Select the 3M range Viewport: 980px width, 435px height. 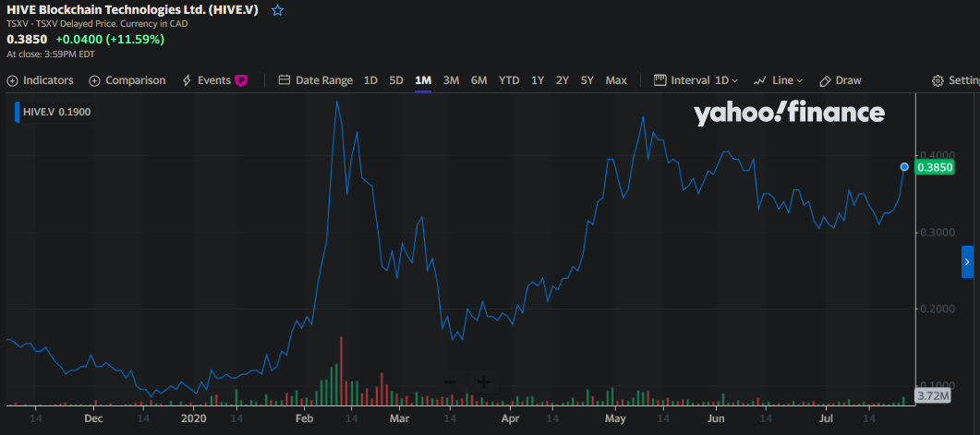(x=452, y=80)
